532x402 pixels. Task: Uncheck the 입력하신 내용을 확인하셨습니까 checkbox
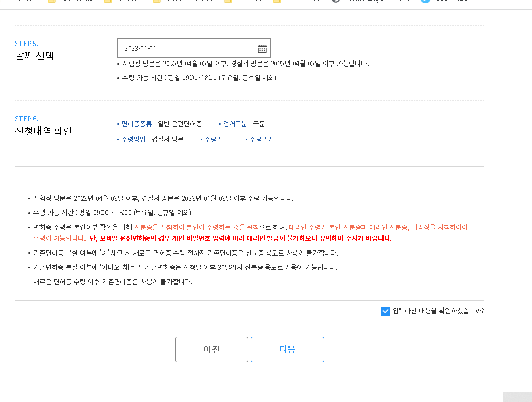tap(386, 311)
